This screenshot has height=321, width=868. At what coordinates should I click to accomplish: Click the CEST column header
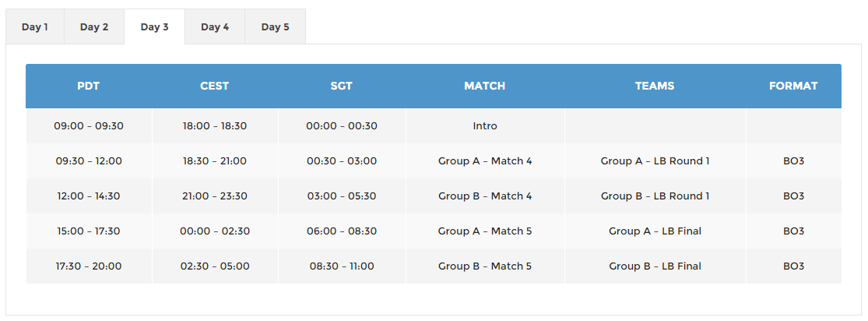pyautogui.click(x=215, y=86)
